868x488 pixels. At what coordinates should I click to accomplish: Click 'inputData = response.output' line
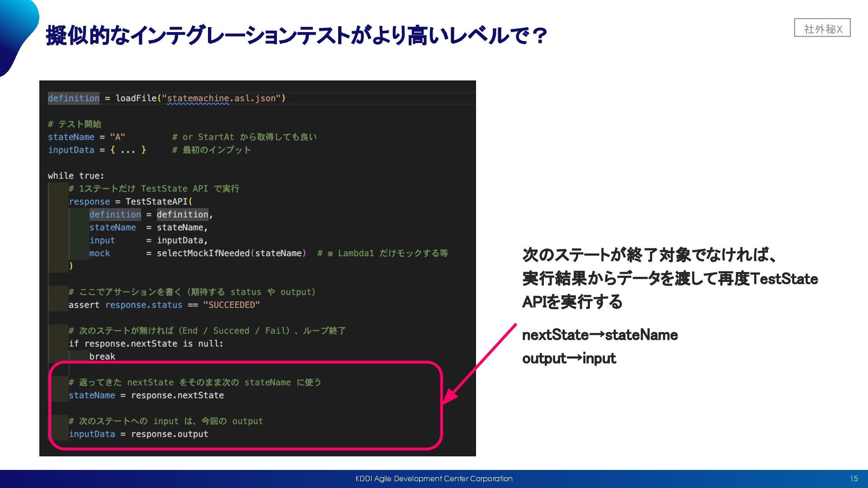(x=138, y=434)
